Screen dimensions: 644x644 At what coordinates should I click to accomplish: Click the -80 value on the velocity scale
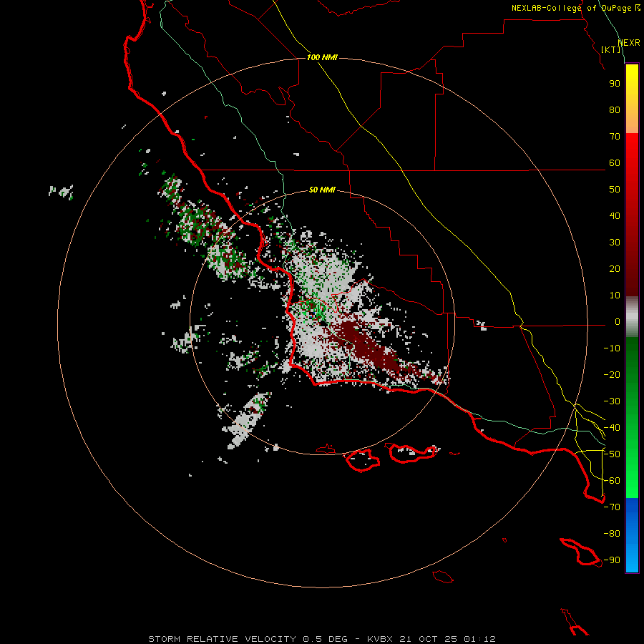pos(612,534)
